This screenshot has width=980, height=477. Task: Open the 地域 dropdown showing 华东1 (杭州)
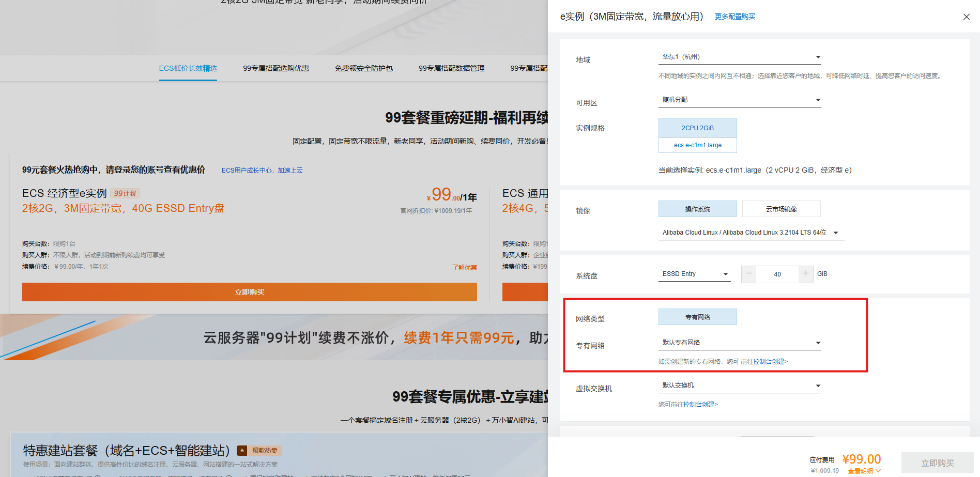(739, 57)
